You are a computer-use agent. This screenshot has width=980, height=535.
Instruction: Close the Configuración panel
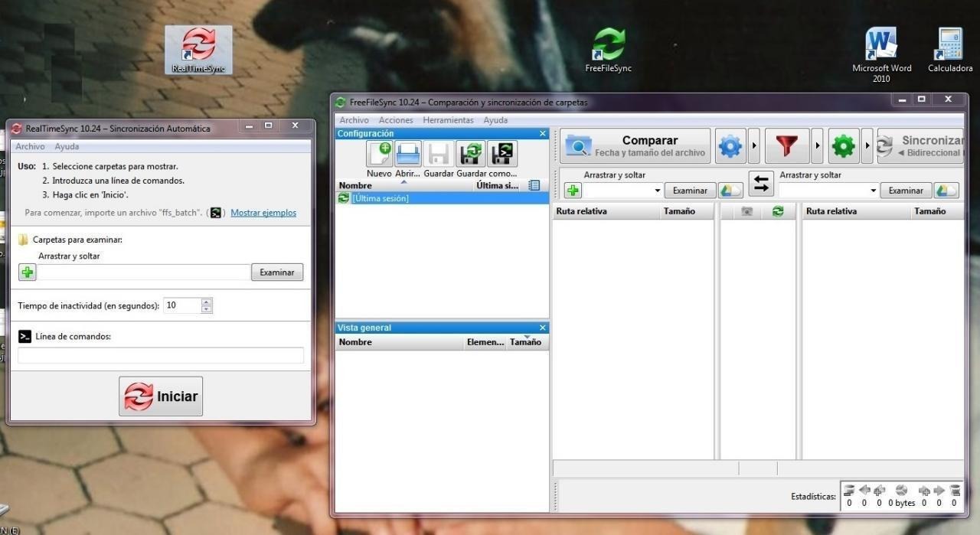[543, 133]
